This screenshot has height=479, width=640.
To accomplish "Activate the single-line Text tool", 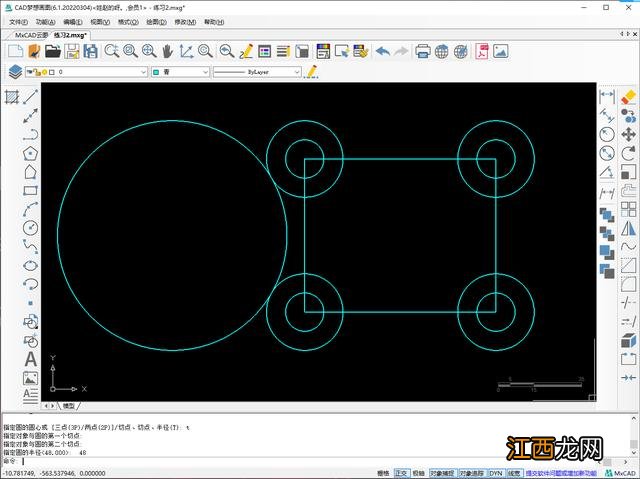I will pyautogui.click(x=30, y=359).
